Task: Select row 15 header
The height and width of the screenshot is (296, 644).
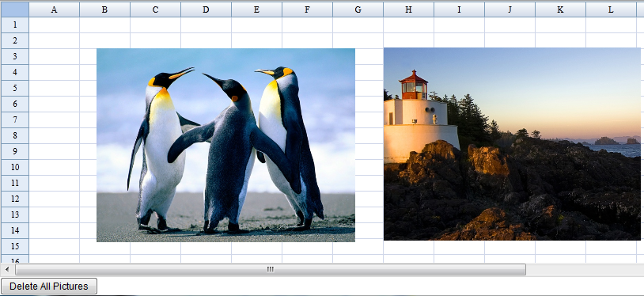Action: pos(15,246)
